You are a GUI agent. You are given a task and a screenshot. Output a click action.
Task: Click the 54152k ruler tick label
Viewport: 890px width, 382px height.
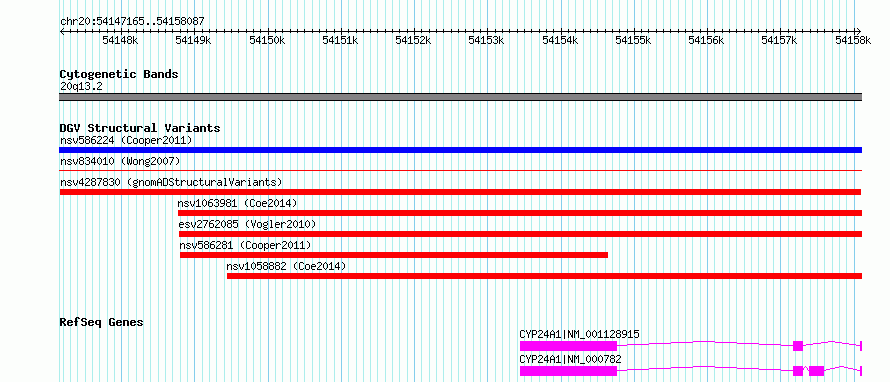coord(413,40)
